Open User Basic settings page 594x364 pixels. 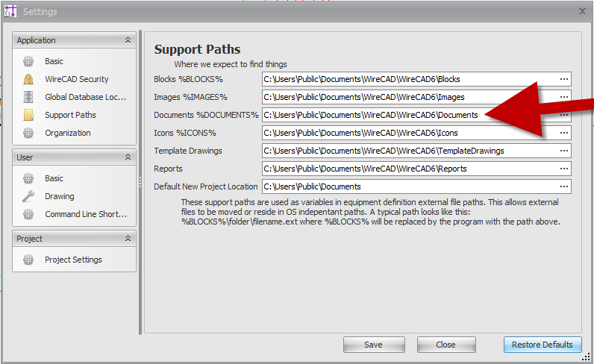(x=54, y=178)
